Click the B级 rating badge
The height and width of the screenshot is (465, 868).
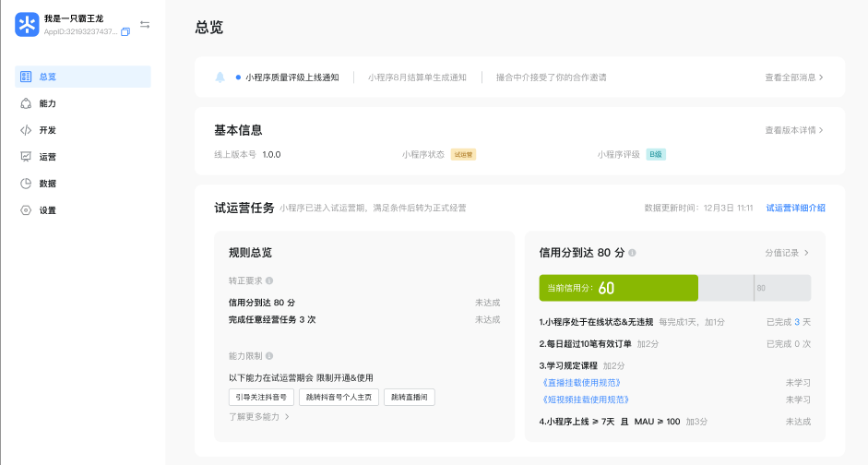coord(656,154)
